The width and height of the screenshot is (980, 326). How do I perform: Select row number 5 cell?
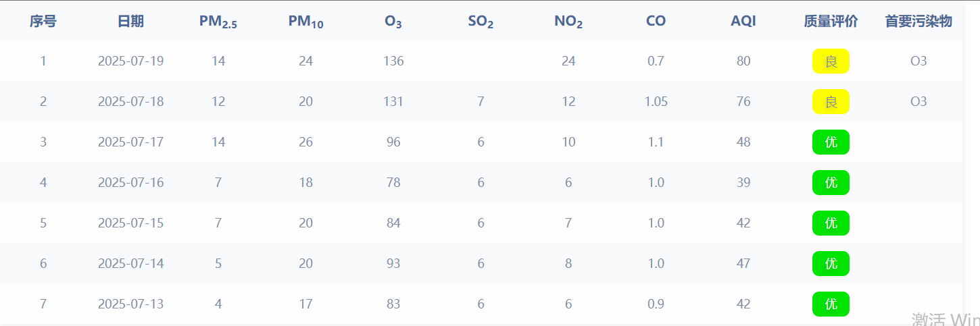point(43,223)
